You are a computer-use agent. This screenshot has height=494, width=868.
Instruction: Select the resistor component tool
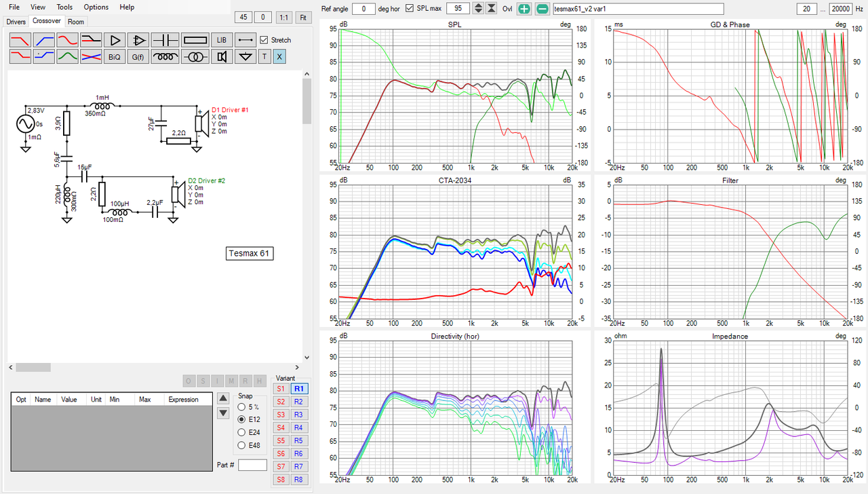pos(195,40)
